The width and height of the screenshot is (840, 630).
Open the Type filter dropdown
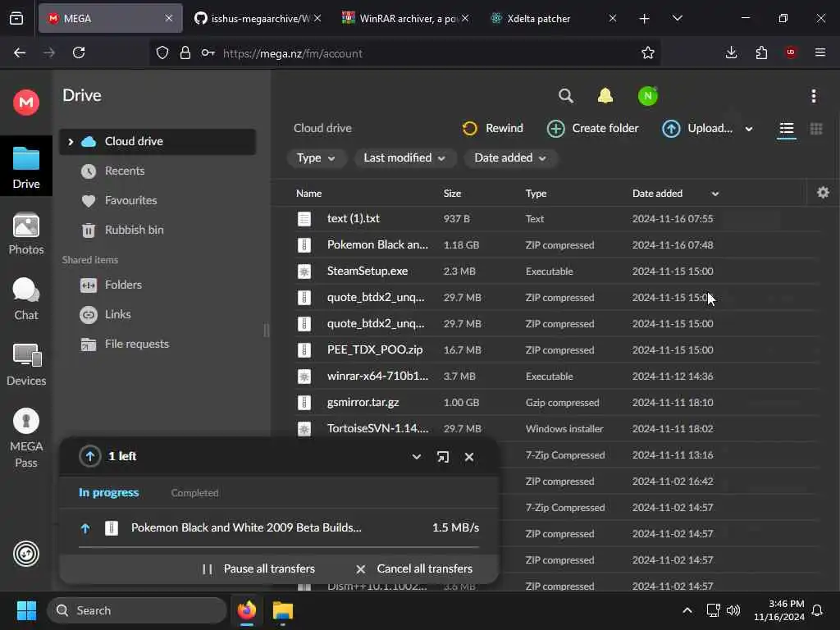[316, 158]
